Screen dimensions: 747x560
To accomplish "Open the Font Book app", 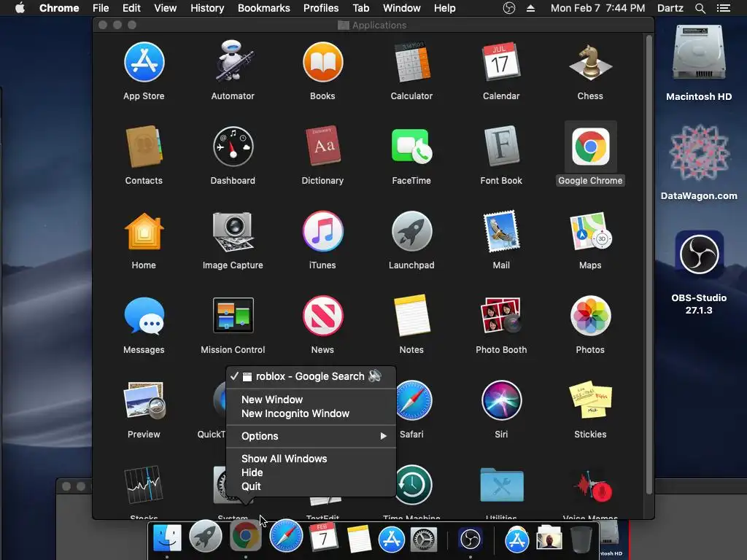I will [x=501, y=147].
